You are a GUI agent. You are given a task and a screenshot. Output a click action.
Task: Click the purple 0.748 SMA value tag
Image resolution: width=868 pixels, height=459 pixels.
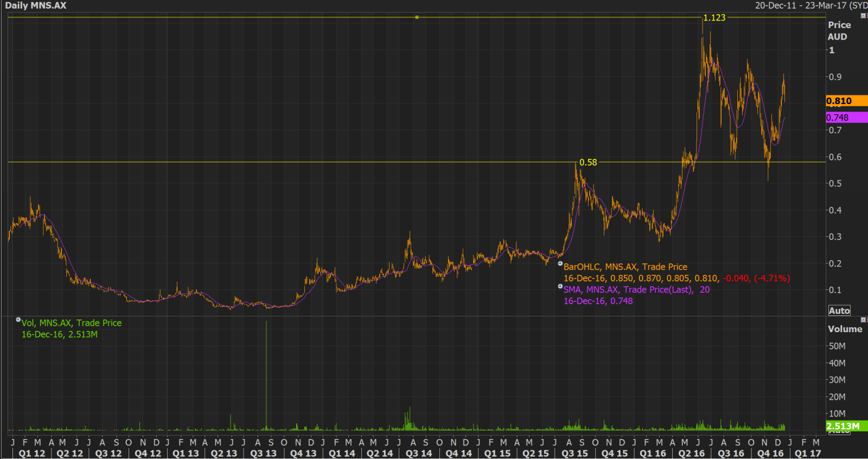[847, 118]
